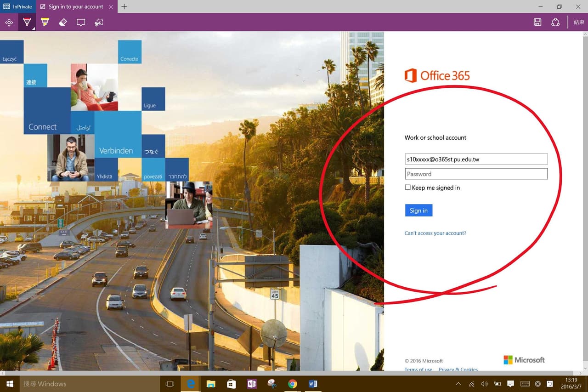Click the blue Sign in button
The height and width of the screenshot is (392, 588).
[x=418, y=210]
